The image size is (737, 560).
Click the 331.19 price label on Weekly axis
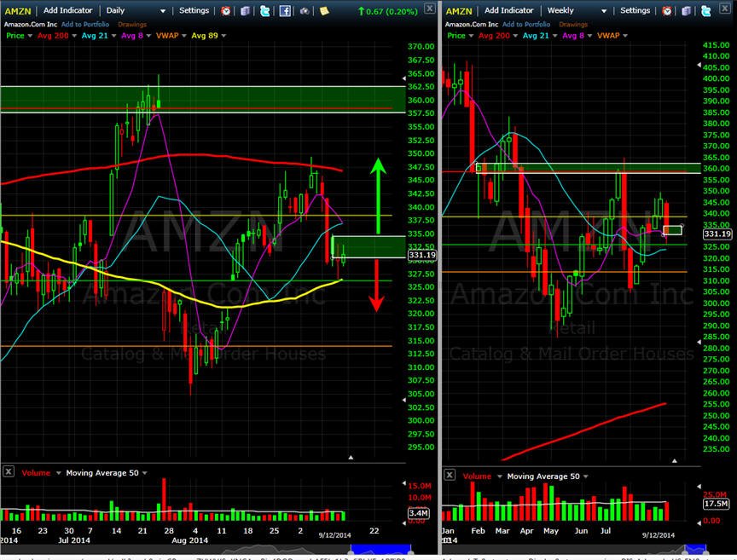(717, 234)
